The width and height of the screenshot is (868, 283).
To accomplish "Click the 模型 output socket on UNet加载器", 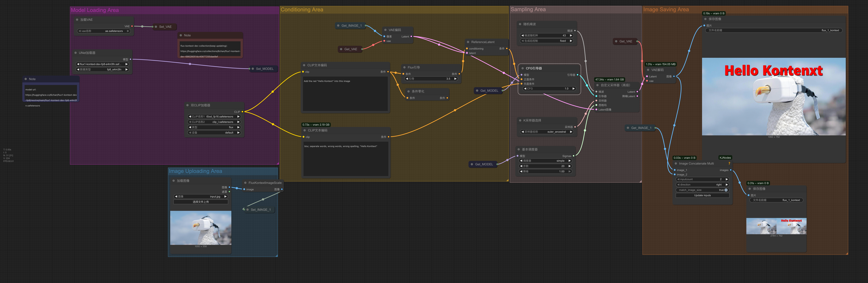I will click(x=130, y=59).
